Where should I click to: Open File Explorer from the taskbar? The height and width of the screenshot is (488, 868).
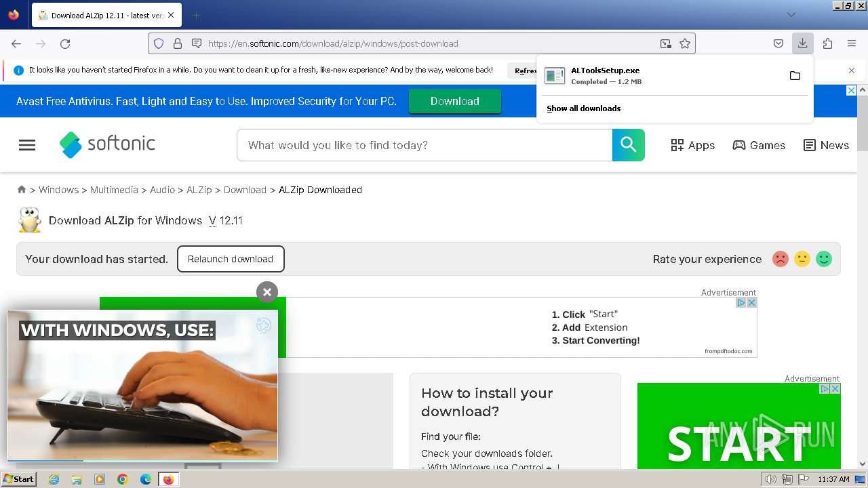(x=77, y=479)
